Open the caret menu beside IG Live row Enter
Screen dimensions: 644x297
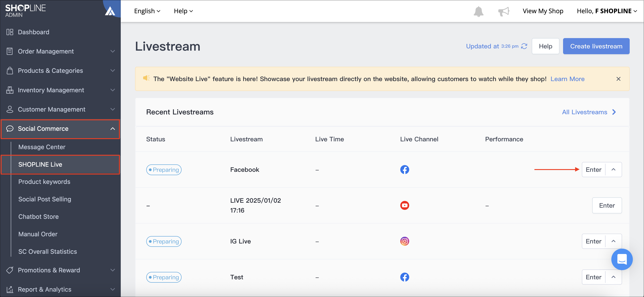click(613, 241)
